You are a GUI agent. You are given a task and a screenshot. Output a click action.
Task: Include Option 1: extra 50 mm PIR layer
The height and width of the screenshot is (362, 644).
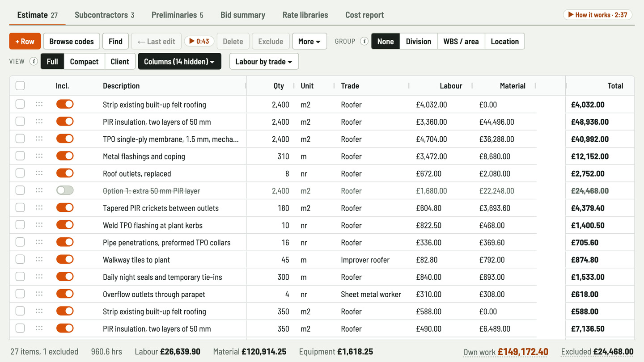(65, 190)
